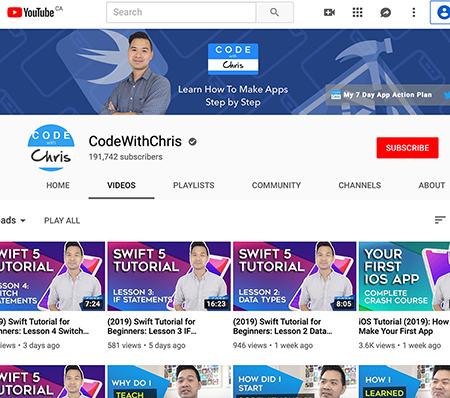Click the search magnifier button
Image resolution: width=450 pixels, height=398 pixels.
pyautogui.click(x=274, y=12)
